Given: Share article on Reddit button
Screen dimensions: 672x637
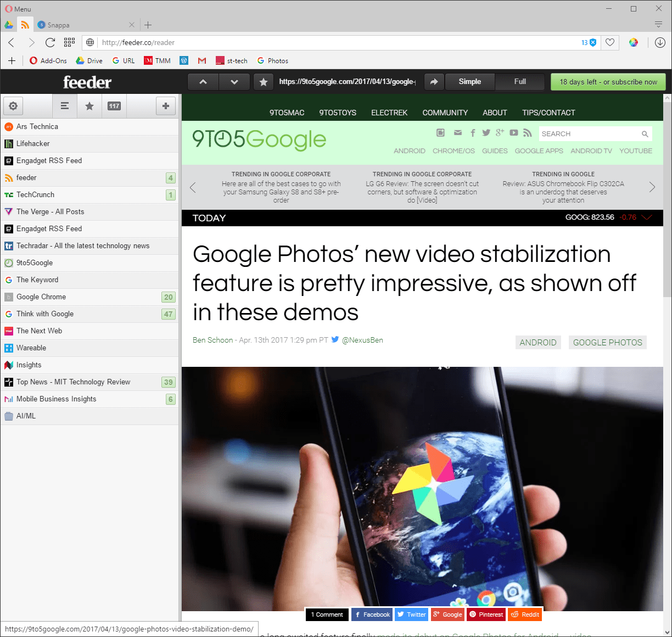Looking at the screenshot, I should (525, 614).
